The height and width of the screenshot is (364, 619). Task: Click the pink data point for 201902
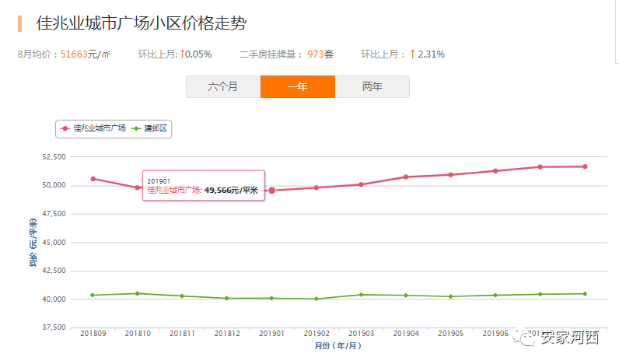tap(316, 188)
